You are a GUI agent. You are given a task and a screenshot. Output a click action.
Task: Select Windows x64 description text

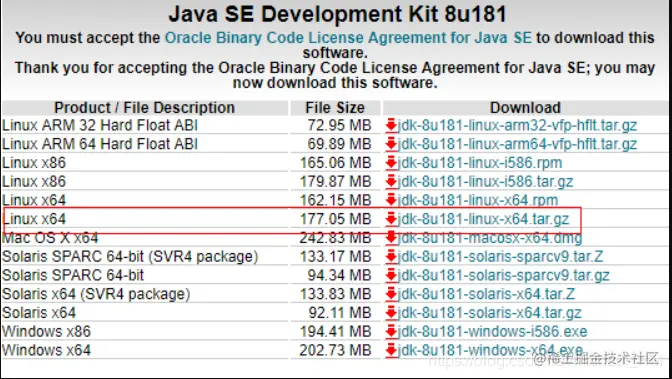pos(46,350)
